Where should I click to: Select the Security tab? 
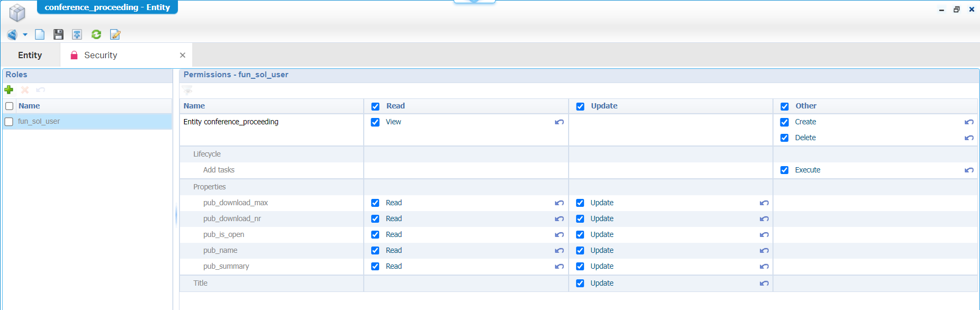(x=101, y=55)
